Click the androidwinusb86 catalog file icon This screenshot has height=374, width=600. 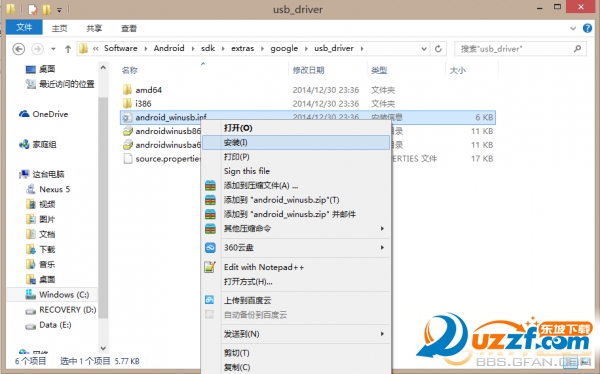click(x=127, y=131)
